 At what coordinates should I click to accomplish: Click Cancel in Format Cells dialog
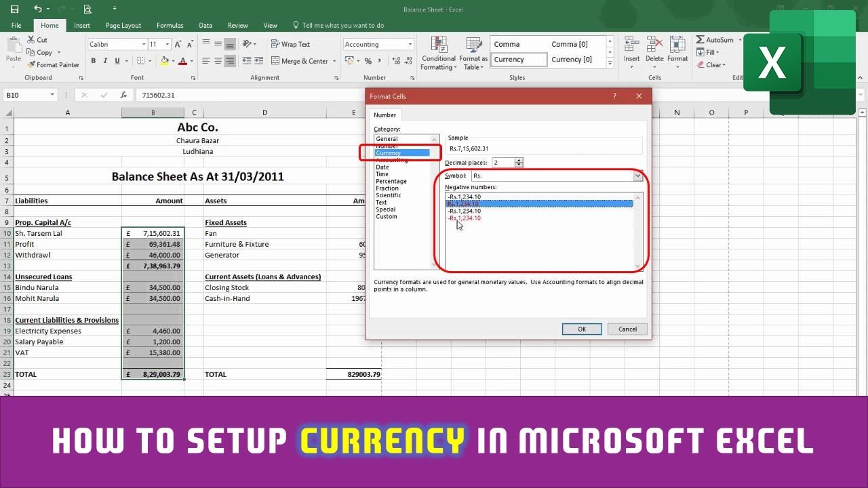click(x=627, y=329)
